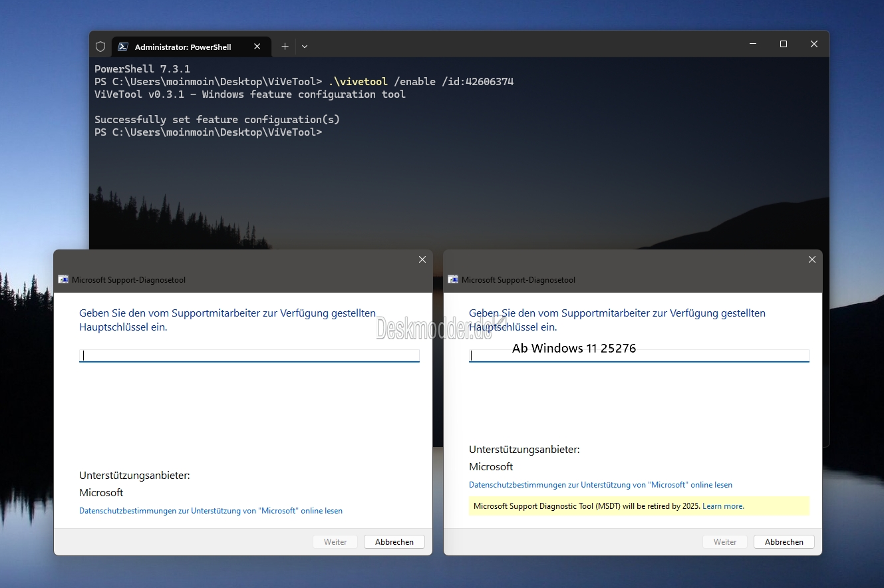Click right dialog 'Microsoft Support-Diagnosetool' title
This screenshot has height=588, width=884.
(519, 280)
